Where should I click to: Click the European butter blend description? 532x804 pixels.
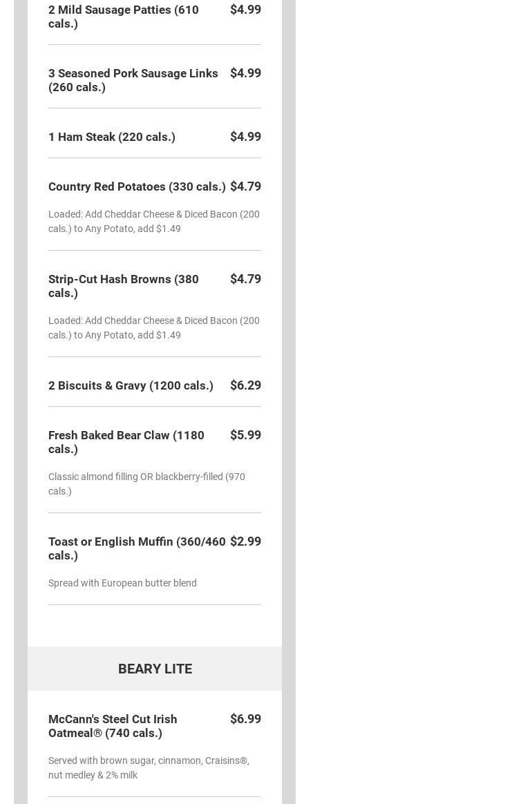122,583
